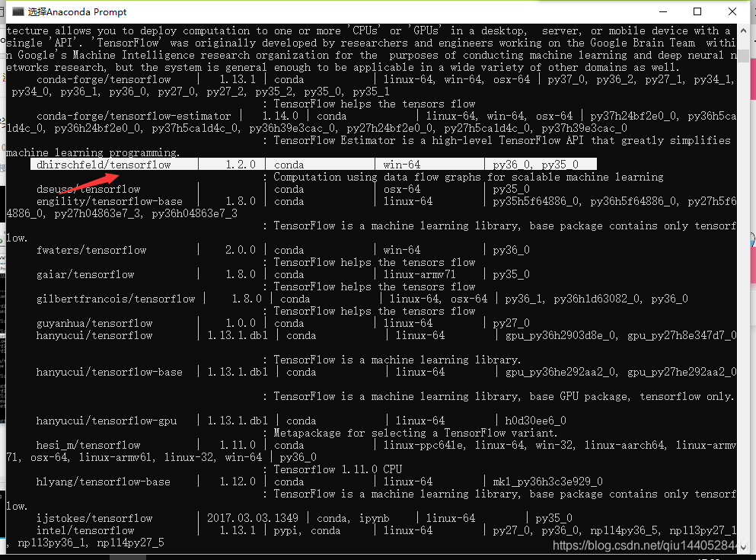This screenshot has height=560, width=756.
Task: Click the Anaconda Prompt title bar icon
Action: point(18,11)
